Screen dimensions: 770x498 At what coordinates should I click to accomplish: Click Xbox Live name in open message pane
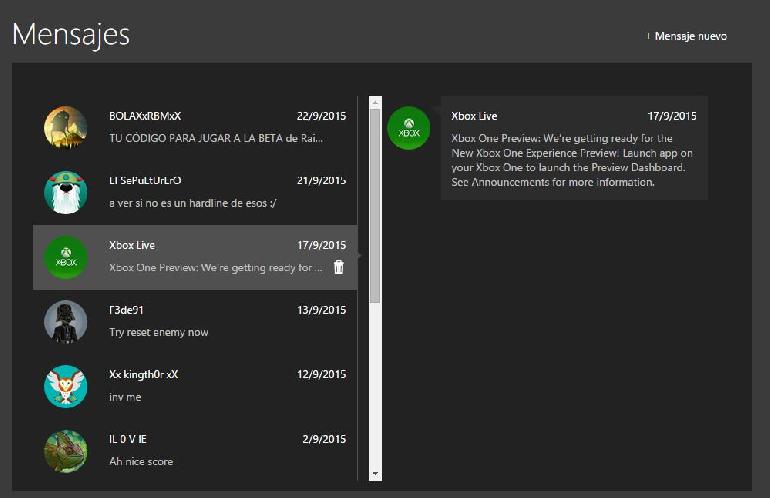click(474, 116)
